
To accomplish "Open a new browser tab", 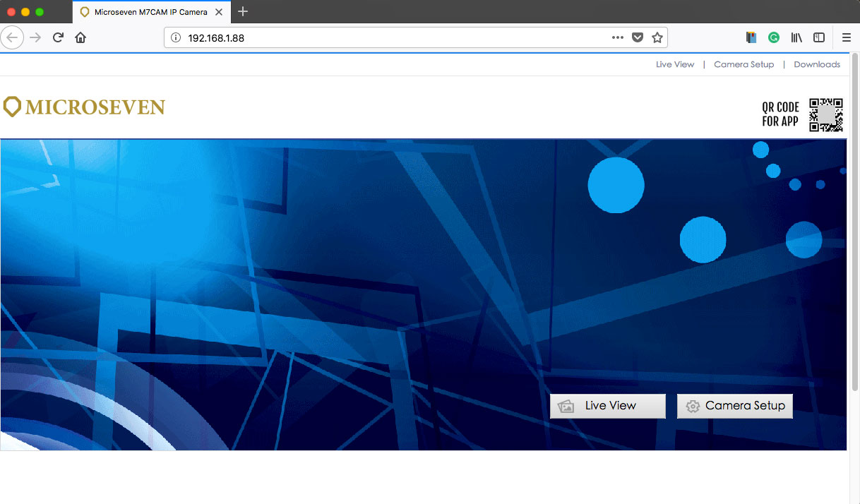I will click(x=243, y=11).
